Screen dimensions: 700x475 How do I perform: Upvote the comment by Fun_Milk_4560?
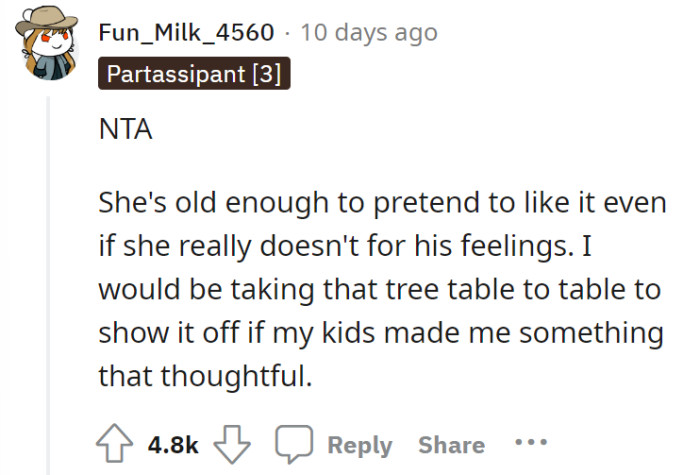coord(112,445)
